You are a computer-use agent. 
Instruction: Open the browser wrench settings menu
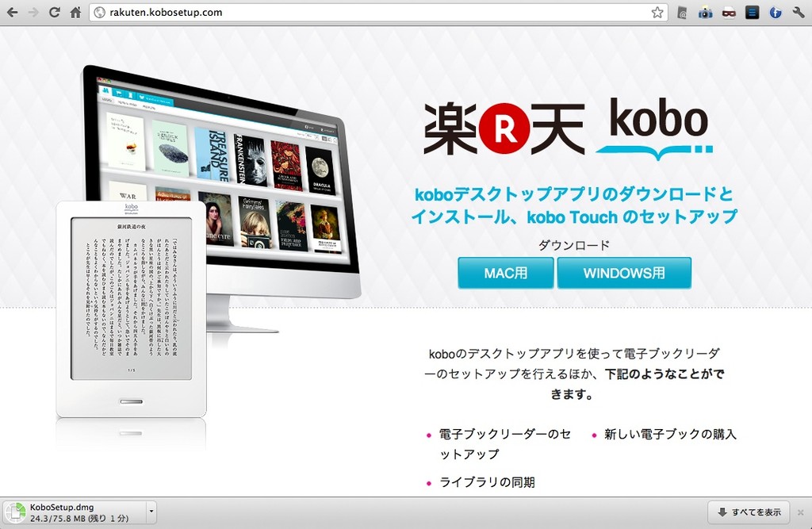click(x=799, y=13)
